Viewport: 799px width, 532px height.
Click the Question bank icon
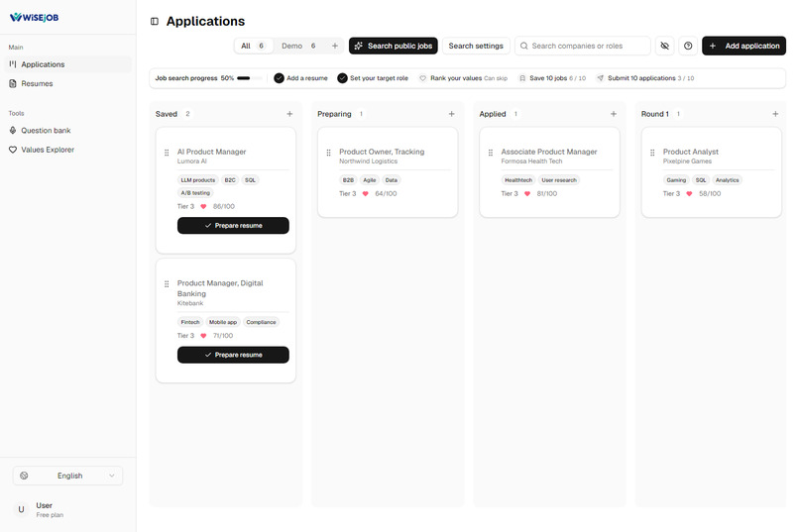tap(13, 131)
